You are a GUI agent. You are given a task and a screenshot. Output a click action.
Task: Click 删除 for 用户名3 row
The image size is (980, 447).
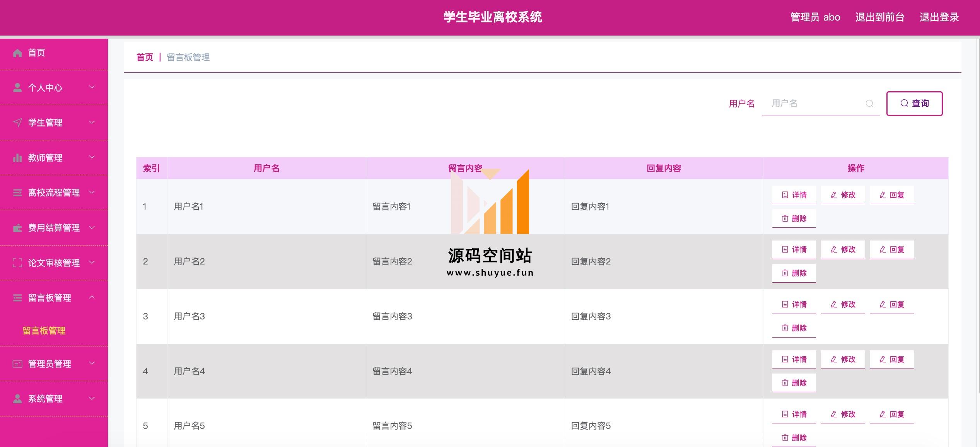coord(794,328)
